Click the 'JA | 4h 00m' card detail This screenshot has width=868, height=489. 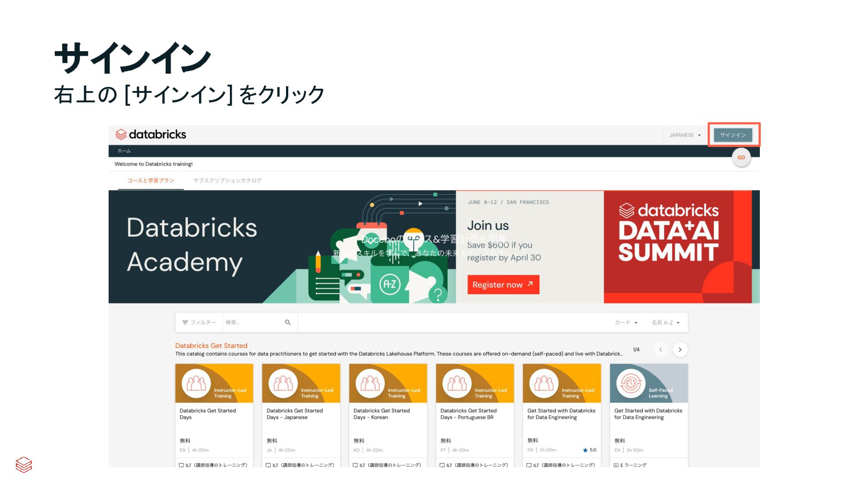click(281, 450)
